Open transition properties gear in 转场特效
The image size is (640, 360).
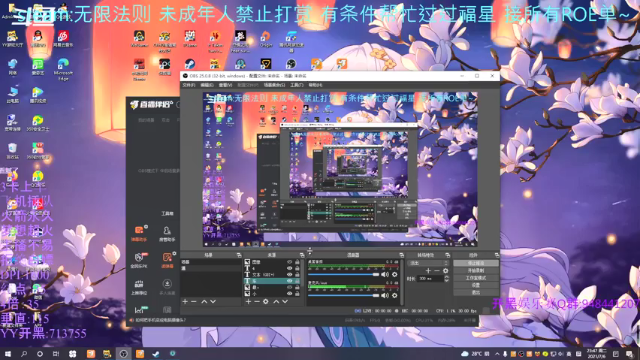point(445,271)
